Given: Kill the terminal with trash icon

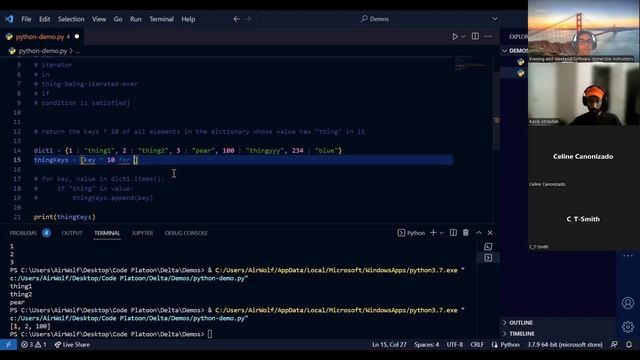Looking at the screenshot, I should click(466, 233).
